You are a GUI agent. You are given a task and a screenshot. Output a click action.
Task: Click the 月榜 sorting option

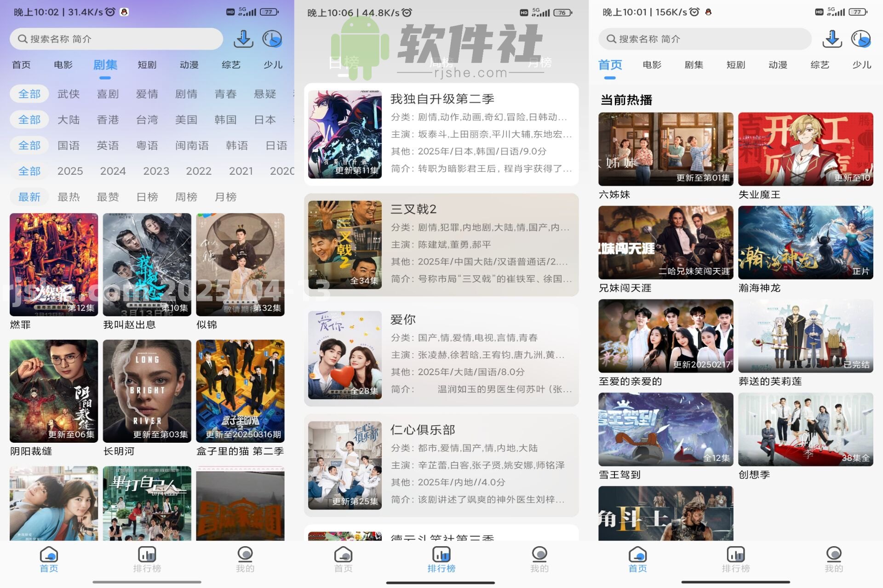pos(225,197)
